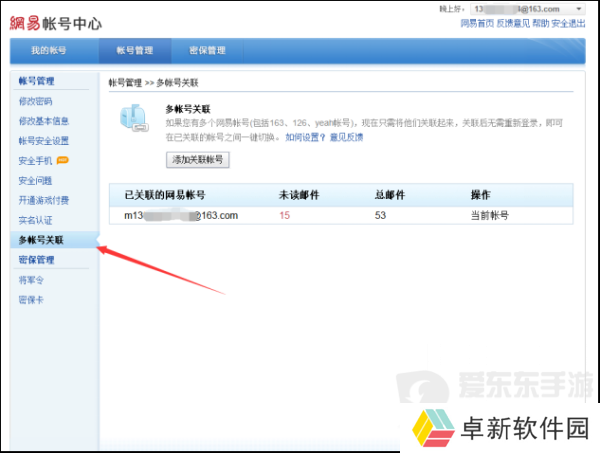Click the mailbox icon beside 多帐号关联
Screen dimensions: 600x453
[134, 118]
